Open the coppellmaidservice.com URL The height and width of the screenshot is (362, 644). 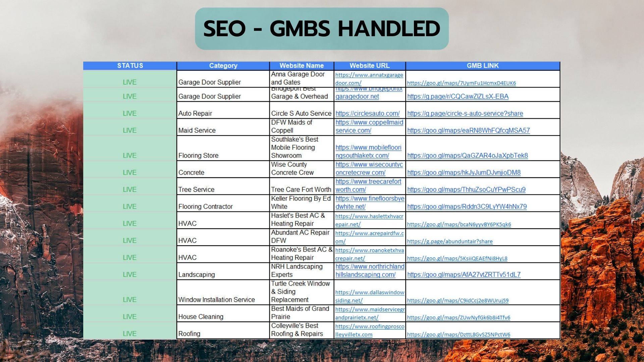(369, 123)
